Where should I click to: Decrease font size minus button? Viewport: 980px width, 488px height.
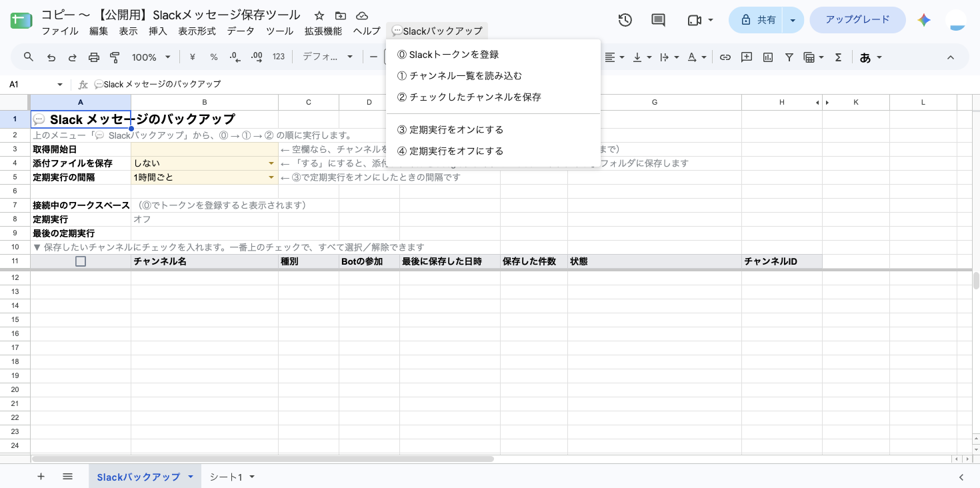[374, 57]
